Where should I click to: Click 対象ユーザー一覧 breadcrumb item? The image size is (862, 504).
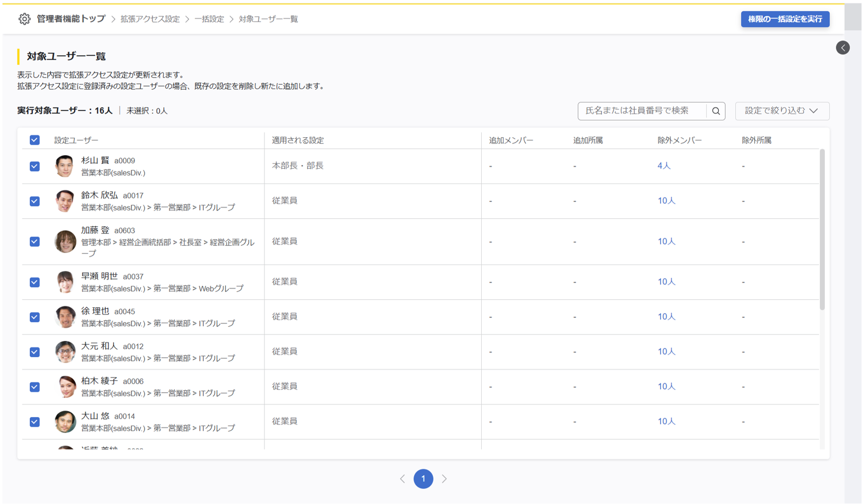tap(268, 19)
